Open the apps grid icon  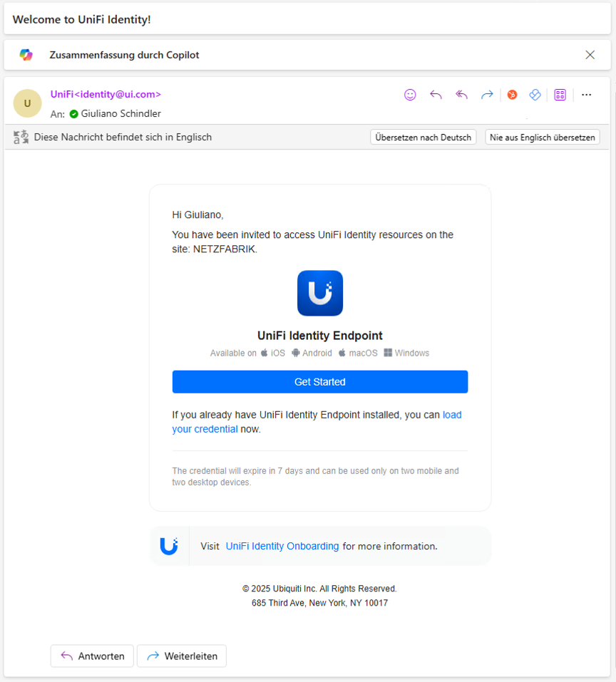tap(560, 95)
